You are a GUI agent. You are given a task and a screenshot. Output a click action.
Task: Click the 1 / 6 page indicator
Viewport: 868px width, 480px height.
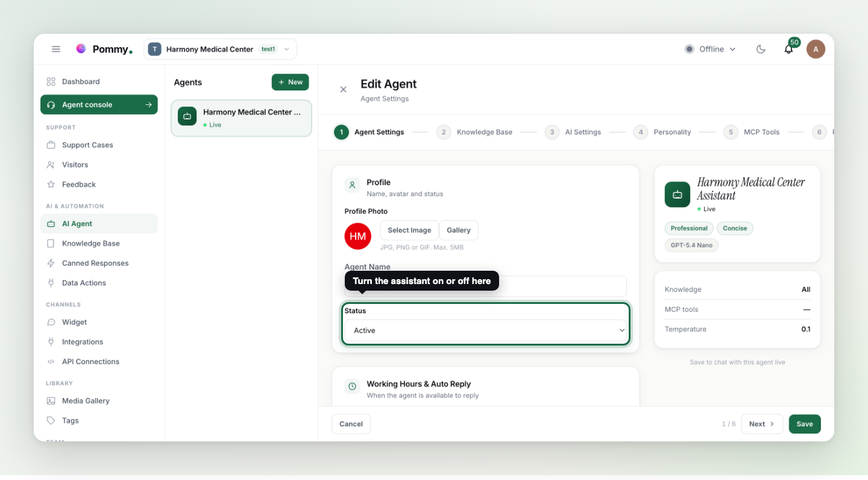tap(729, 424)
